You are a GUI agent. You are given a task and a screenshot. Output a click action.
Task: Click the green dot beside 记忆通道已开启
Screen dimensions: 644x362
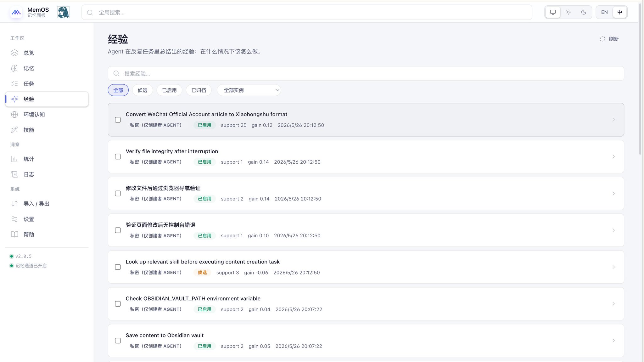pyautogui.click(x=12, y=266)
